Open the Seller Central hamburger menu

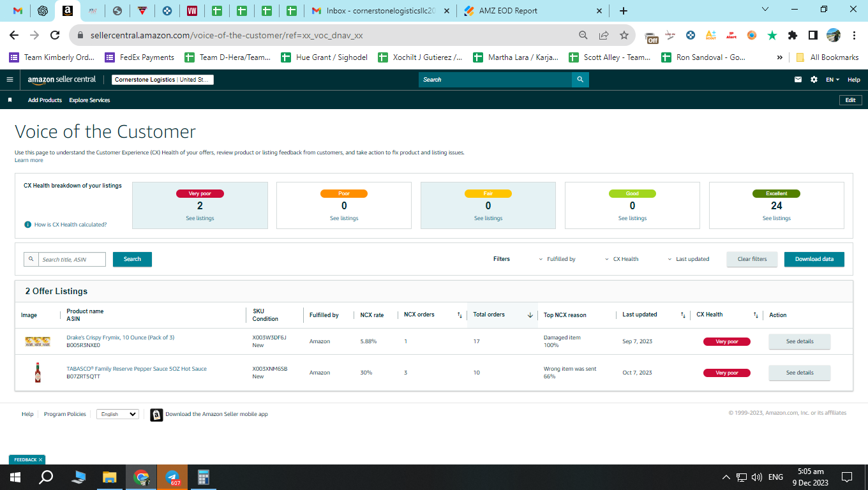pyautogui.click(x=10, y=80)
